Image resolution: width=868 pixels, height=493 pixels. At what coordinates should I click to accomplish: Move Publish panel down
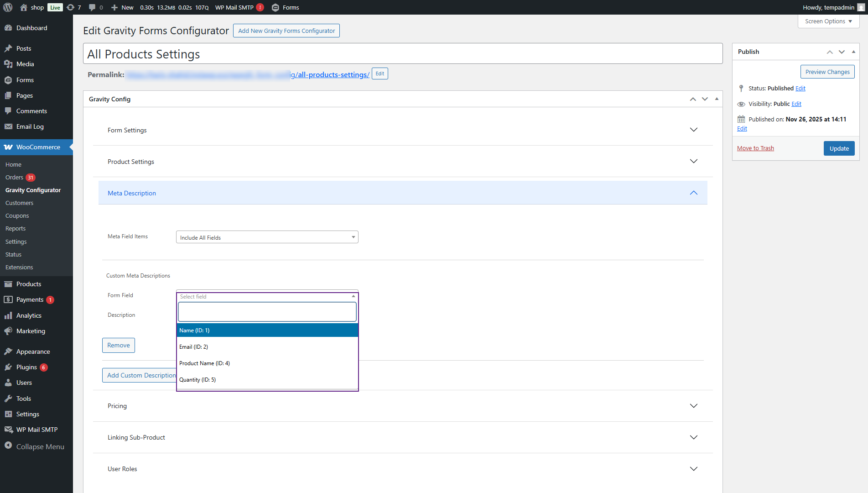click(x=842, y=52)
